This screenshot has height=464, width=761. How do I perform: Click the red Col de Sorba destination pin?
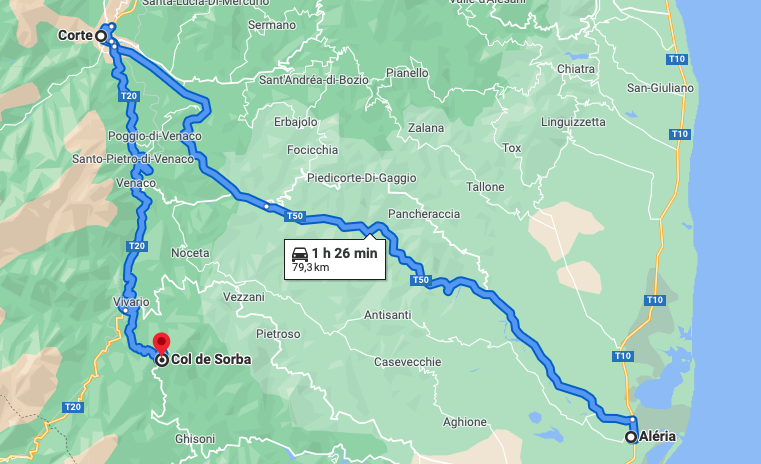(161, 344)
